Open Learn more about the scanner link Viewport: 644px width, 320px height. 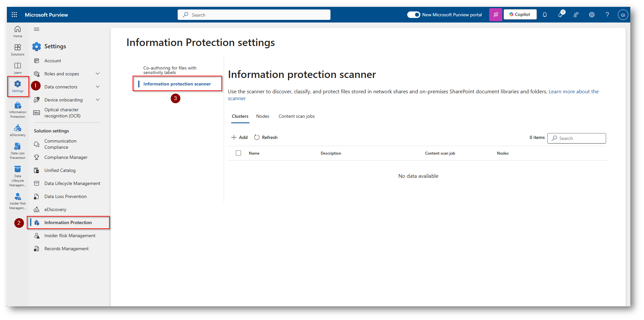pos(573,92)
